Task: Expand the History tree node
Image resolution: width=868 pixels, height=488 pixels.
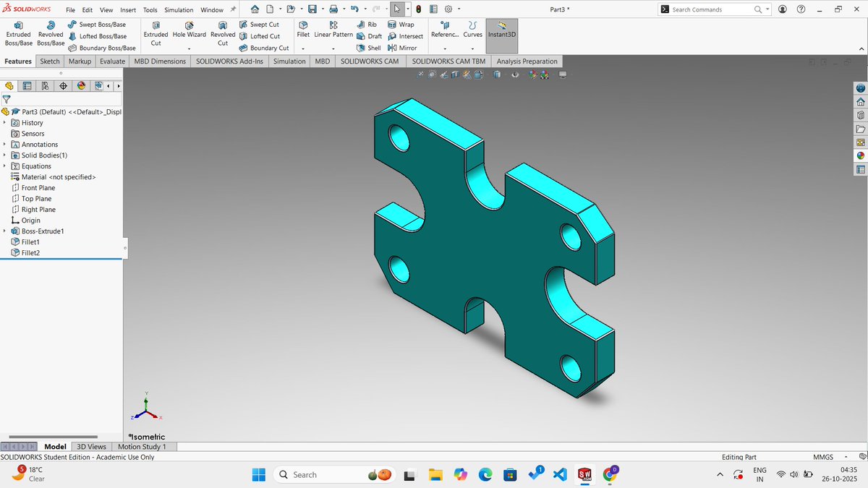Action: [4, 123]
